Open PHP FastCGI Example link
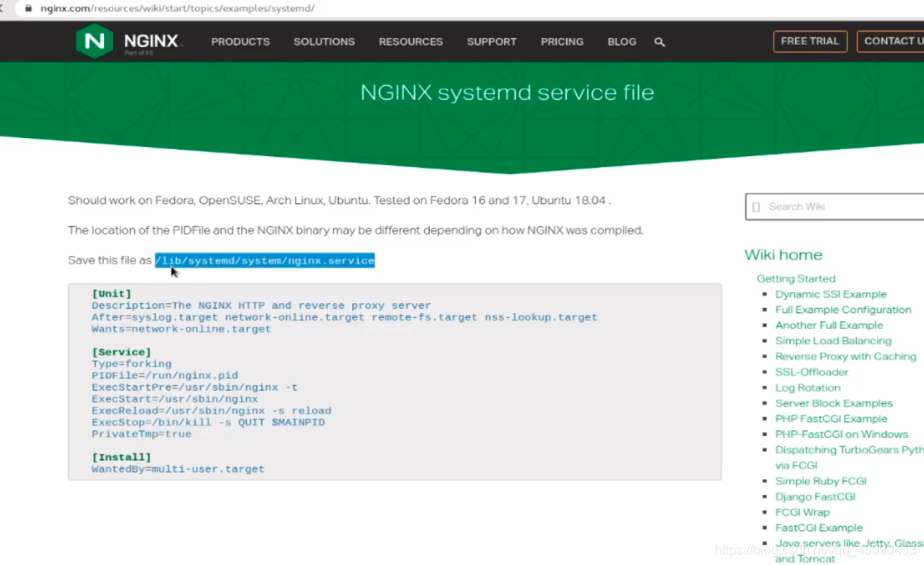 [831, 419]
